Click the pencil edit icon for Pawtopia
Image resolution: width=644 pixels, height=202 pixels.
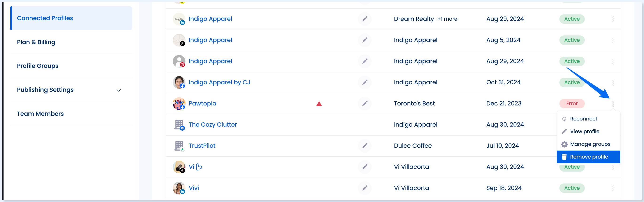(365, 103)
